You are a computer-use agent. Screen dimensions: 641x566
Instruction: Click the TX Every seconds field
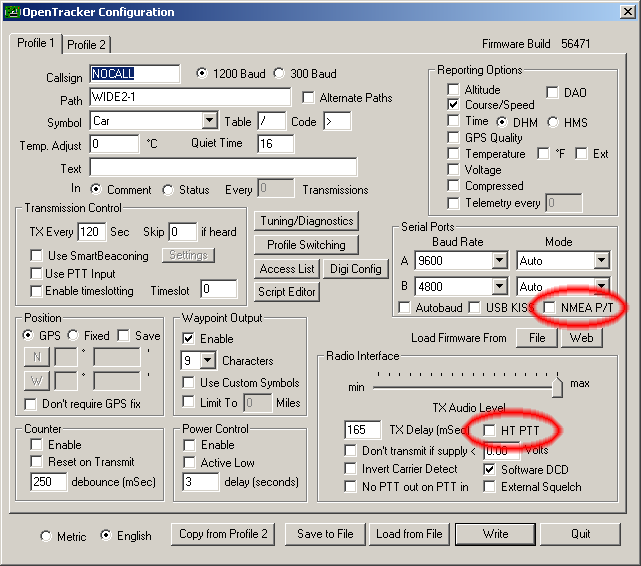(92, 232)
